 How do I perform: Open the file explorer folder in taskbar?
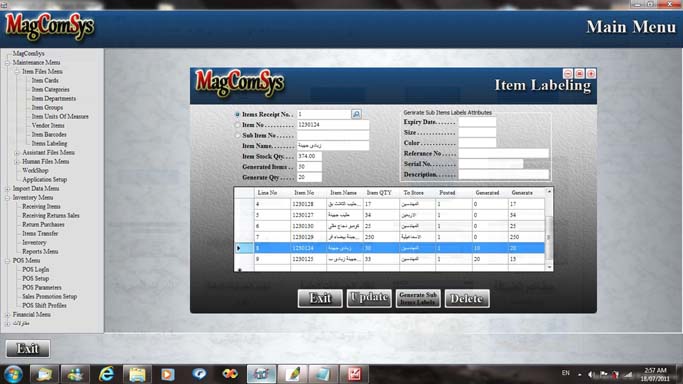(137, 374)
